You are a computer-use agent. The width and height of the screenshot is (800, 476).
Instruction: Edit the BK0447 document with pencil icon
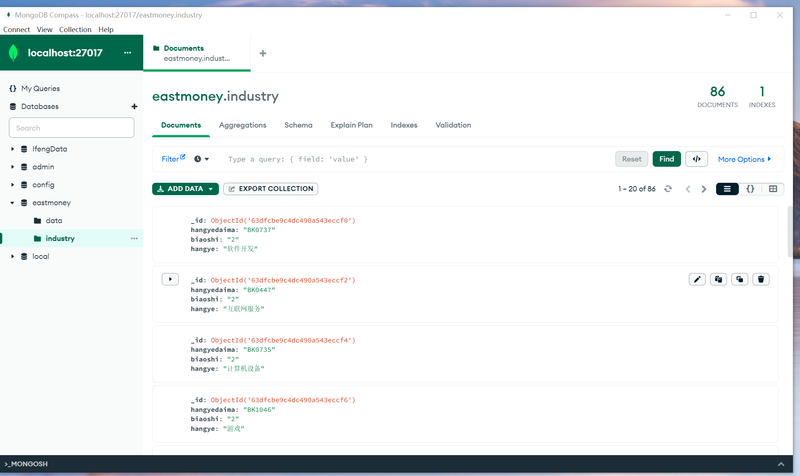697,279
